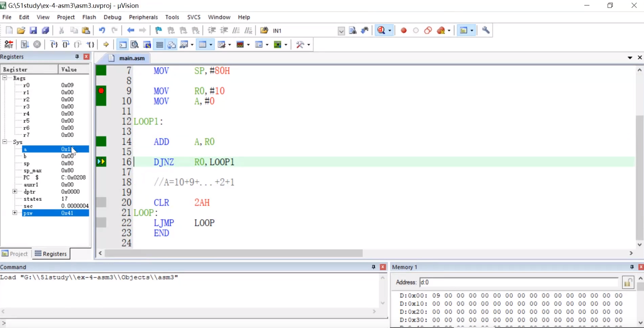
Task: Click the Symbols window icon
Action: 147,44
